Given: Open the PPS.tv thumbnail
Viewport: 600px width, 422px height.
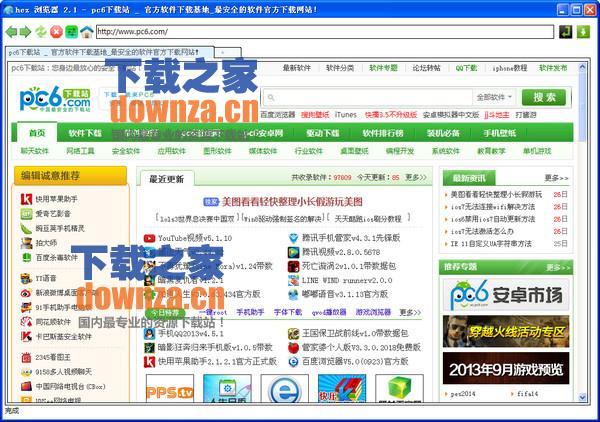Looking at the screenshot, I should (170, 388).
